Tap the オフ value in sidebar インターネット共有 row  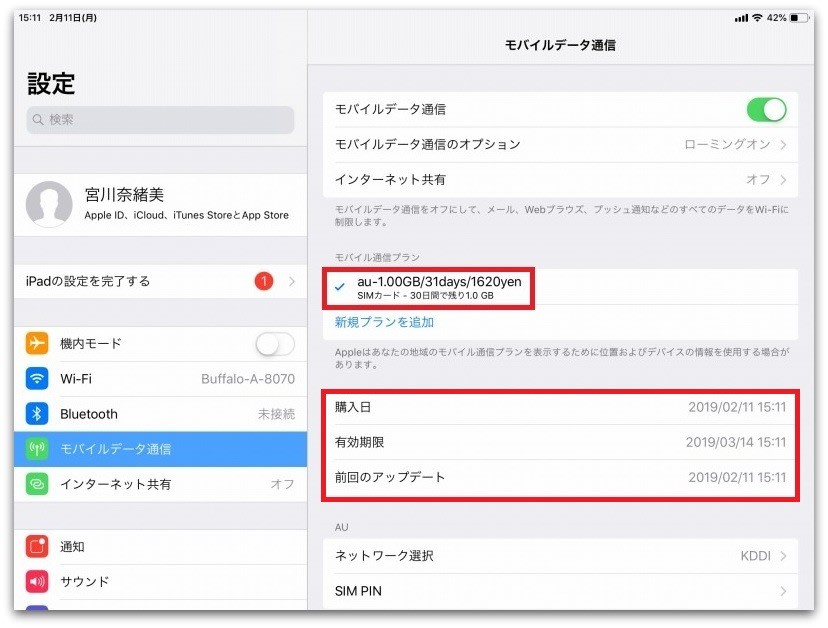tap(282, 484)
